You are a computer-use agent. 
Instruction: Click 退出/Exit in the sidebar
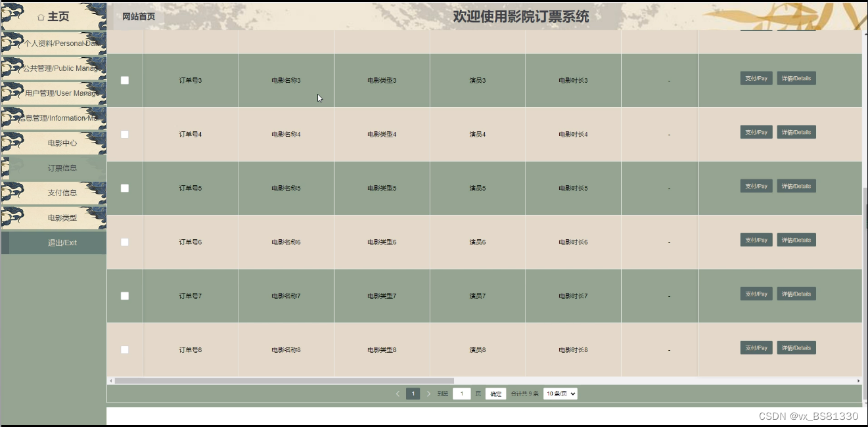tap(53, 242)
